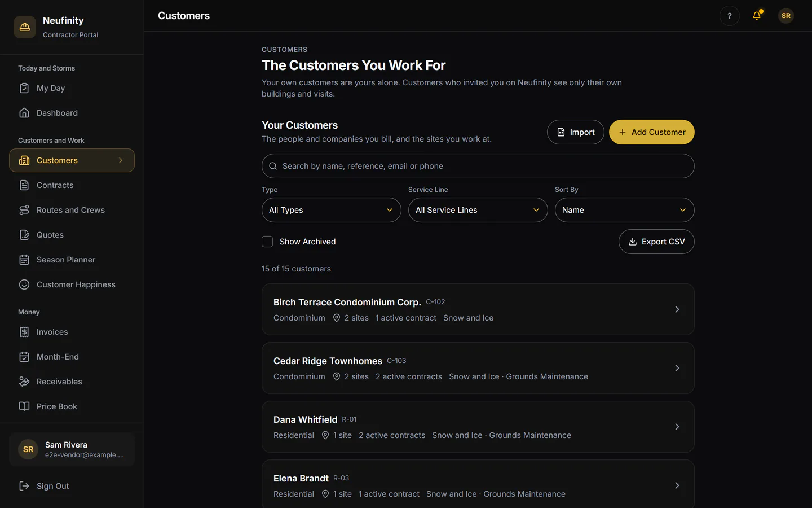Viewport: 812px width, 508px height.
Task: Export customers with Export CSV
Action: 656,242
